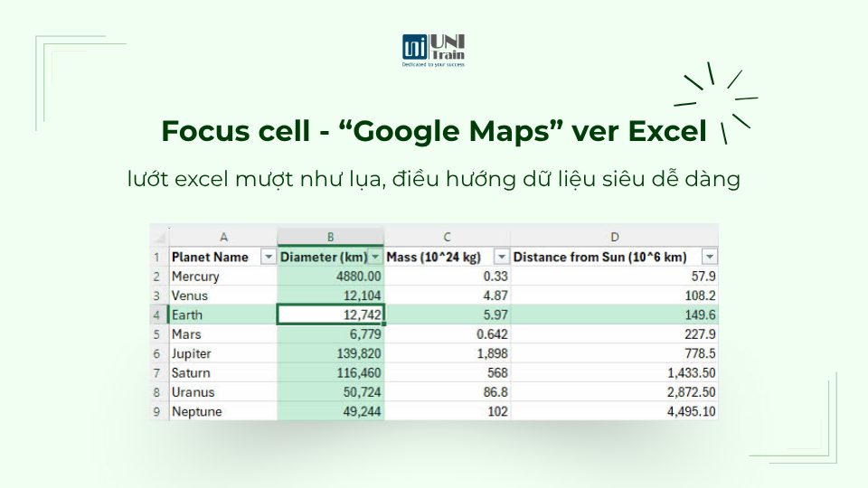Image resolution: width=868 pixels, height=488 pixels.
Task: Select the Jupiter cell
Action: coord(223,353)
